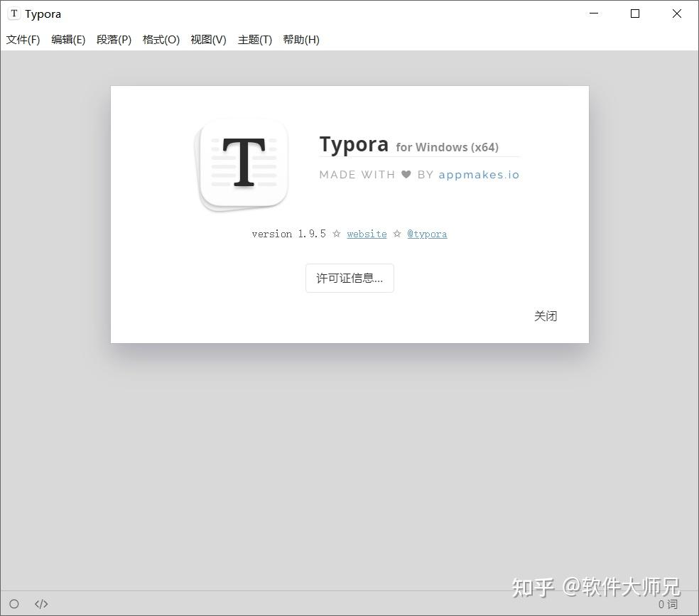Viewport: 699px width, 616px height.
Task: Open the 段落(P) menu
Action: click(x=114, y=40)
